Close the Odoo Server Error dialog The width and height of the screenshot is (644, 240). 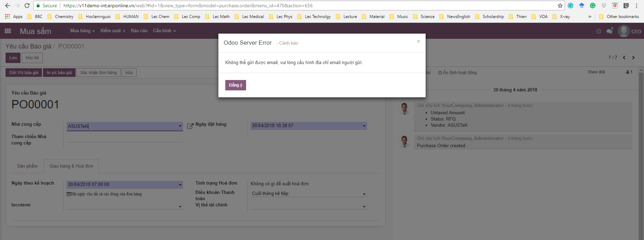click(x=418, y=41)
